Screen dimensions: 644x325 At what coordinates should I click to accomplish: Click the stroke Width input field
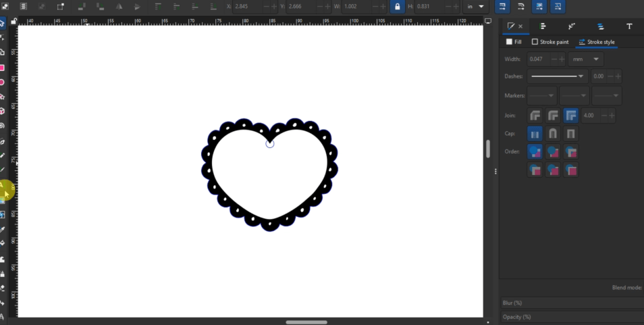pyautogui.click(x=538, y=59)
